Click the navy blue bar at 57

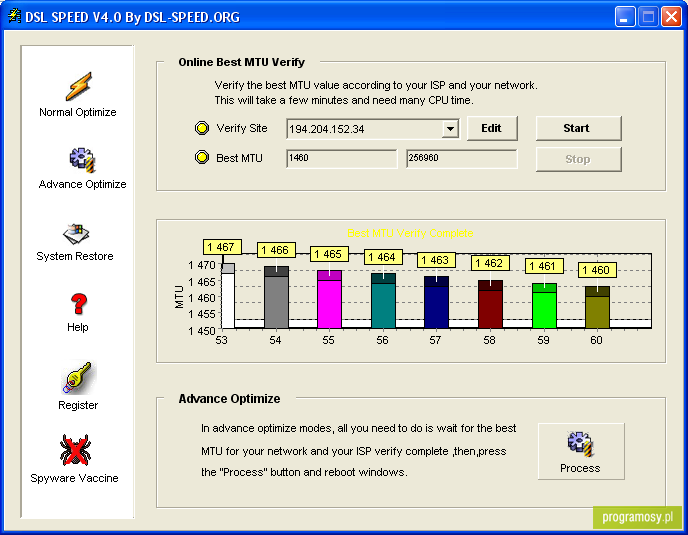pyautogui.click(x=437, y=302)
